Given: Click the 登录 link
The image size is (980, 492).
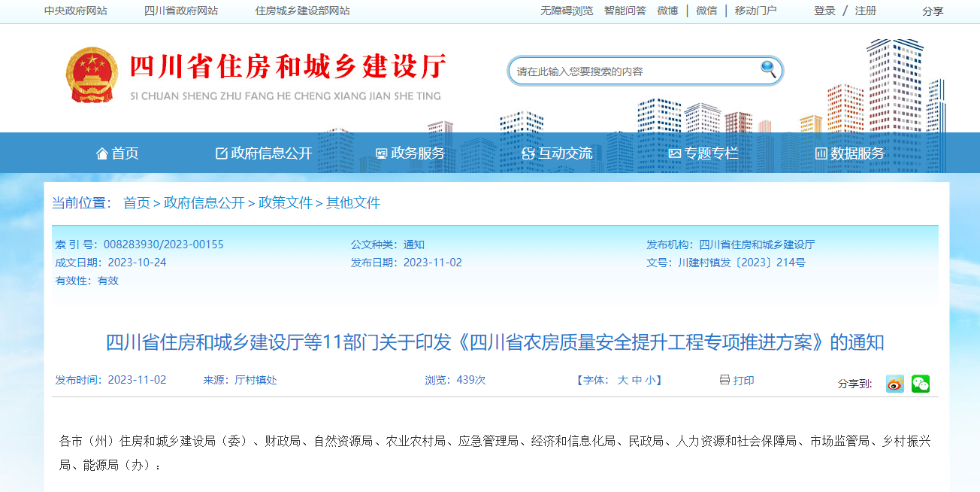Looking at the screenshot, I should click(x=824, y=11).
